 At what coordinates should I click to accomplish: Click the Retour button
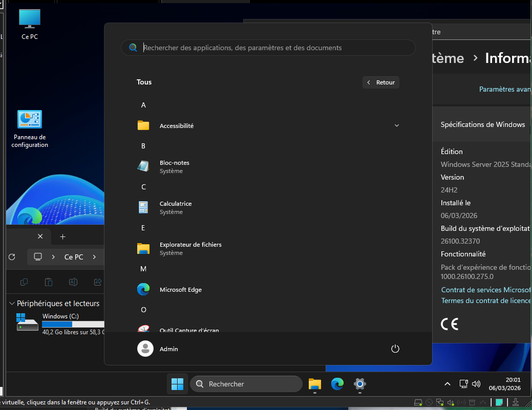pos(380,82)
